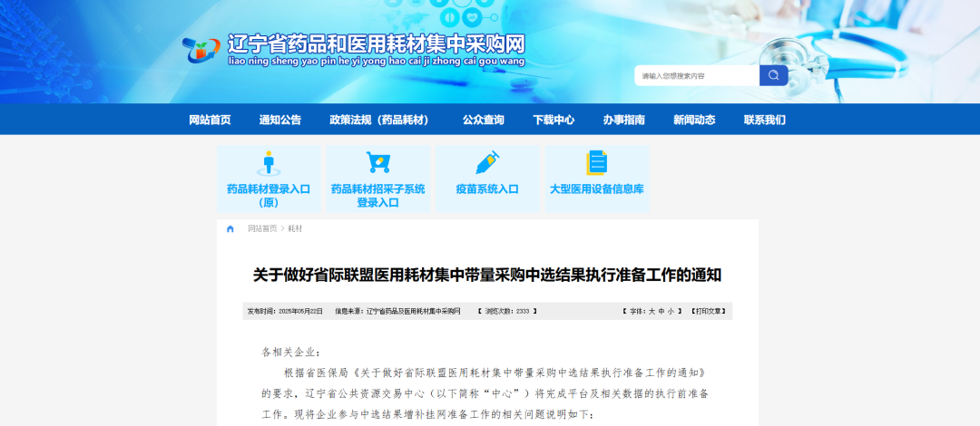
Task: Click the home breadcrumb icon
Action: coord(230,229)
